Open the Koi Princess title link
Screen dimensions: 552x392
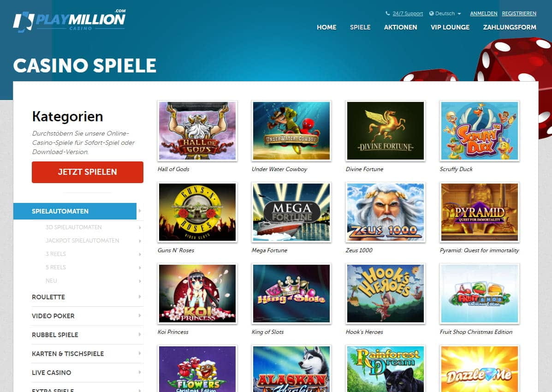(173, 332)
